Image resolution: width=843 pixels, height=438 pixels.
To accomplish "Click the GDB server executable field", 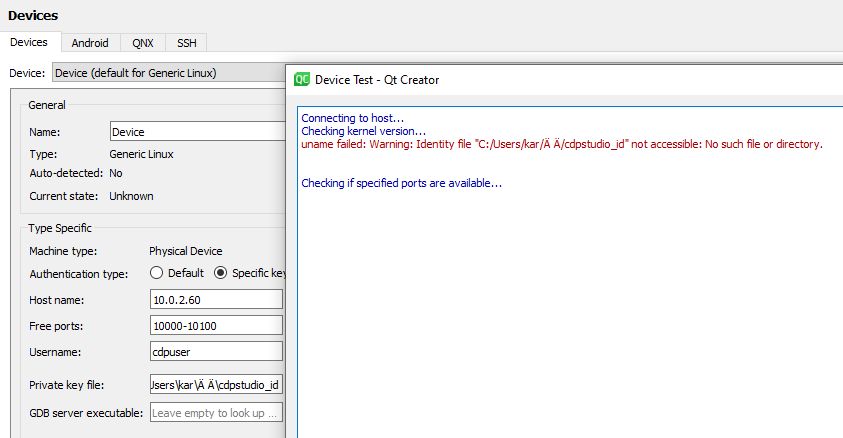I will pyautogui.click(x=215, y=413).
